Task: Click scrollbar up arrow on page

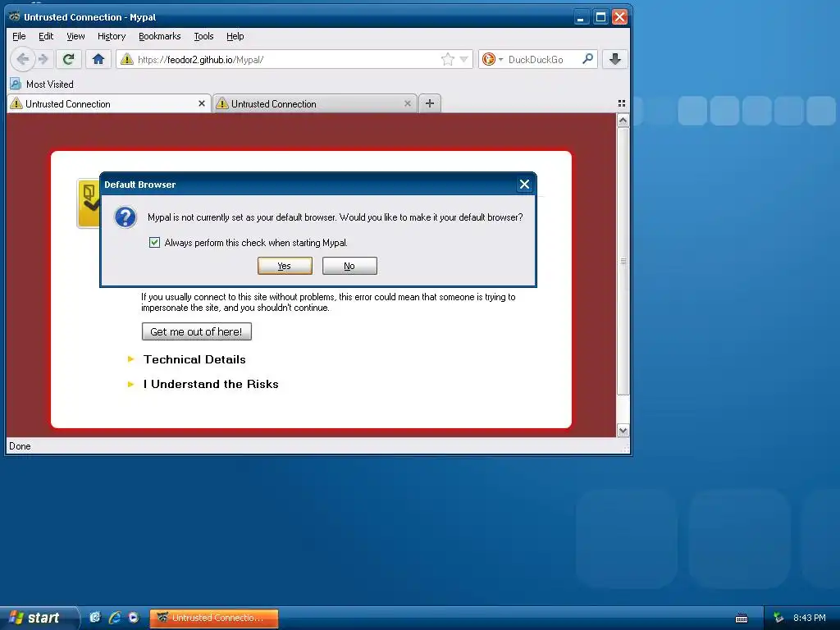Action: coord(623,121)
